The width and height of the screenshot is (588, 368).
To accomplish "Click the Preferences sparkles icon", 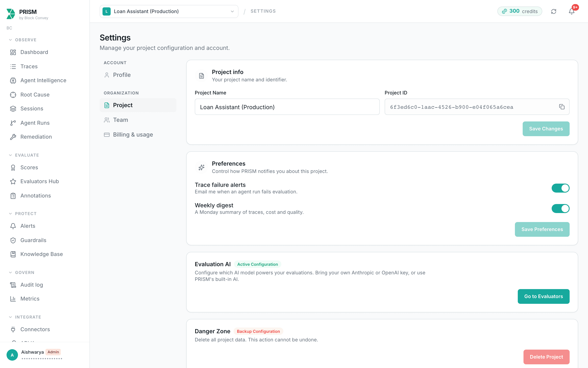I will (x=202, y=167).
